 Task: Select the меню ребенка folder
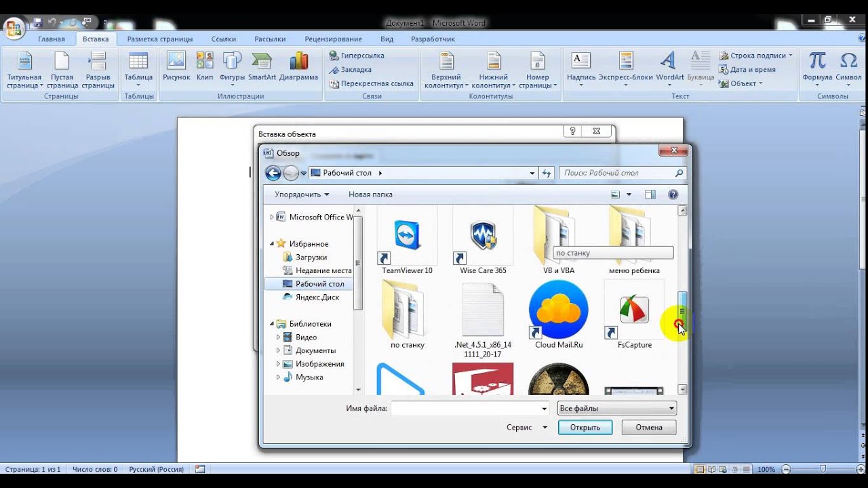tap(634, 239)
